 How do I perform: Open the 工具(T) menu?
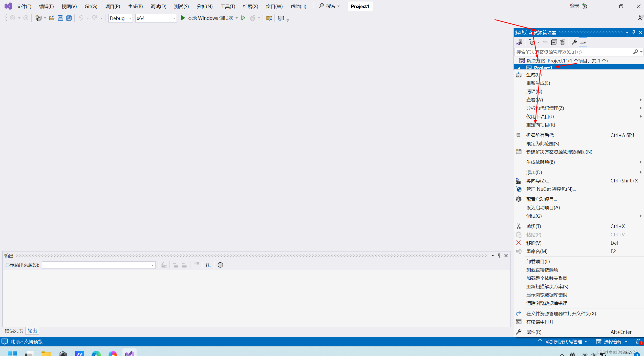(x=227, y=6)
